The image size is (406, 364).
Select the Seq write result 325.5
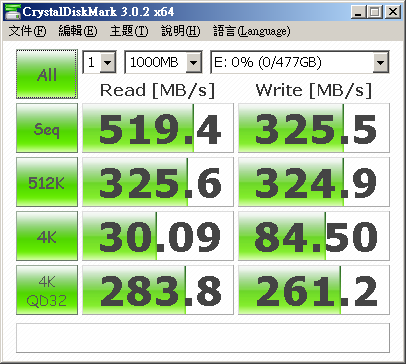point(314,128)
